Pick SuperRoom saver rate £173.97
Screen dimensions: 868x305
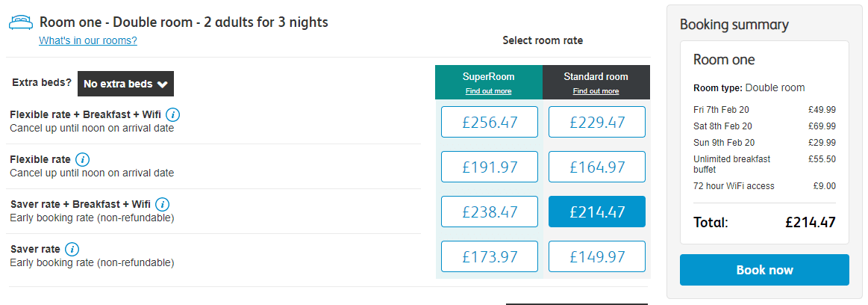pyautogui.click(x=490, y=256)
